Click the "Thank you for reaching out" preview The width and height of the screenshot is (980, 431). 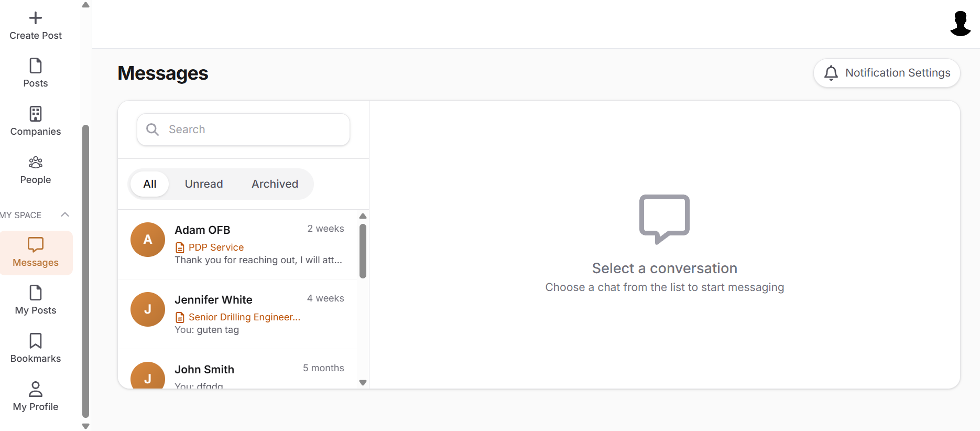[258, 260]
